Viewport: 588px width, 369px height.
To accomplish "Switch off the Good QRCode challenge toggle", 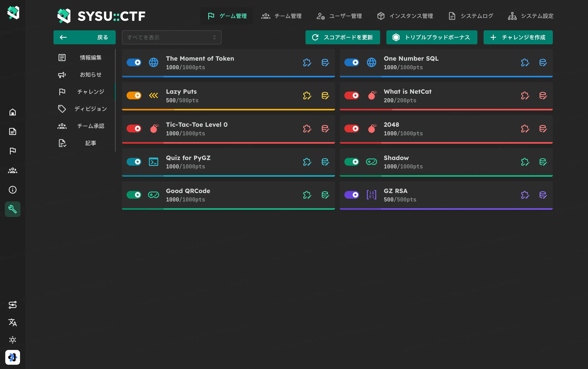I will pyautogui.click(x=134, y=195).
